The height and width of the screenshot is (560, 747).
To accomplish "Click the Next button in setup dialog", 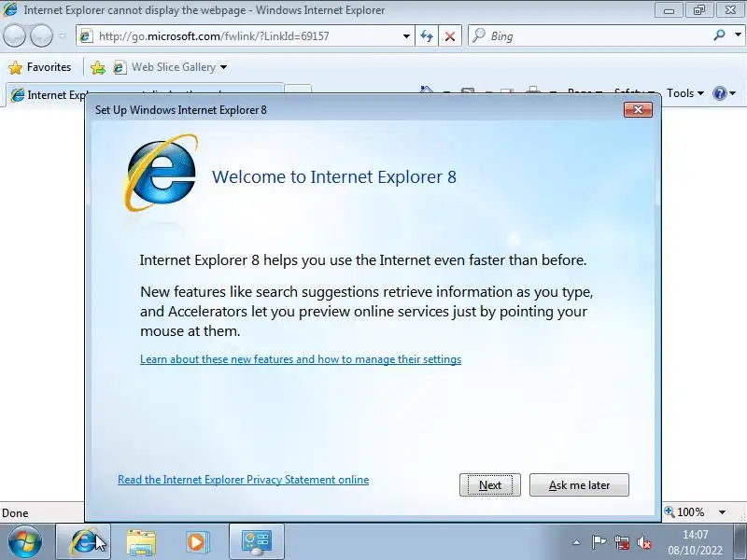I will pyautogui.click(x=489, y=484).
